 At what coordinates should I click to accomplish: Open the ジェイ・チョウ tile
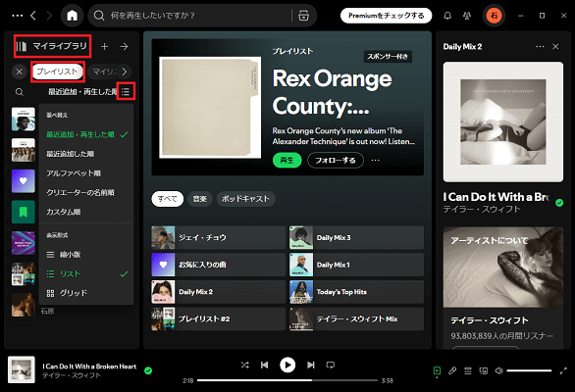coord(218,237)
